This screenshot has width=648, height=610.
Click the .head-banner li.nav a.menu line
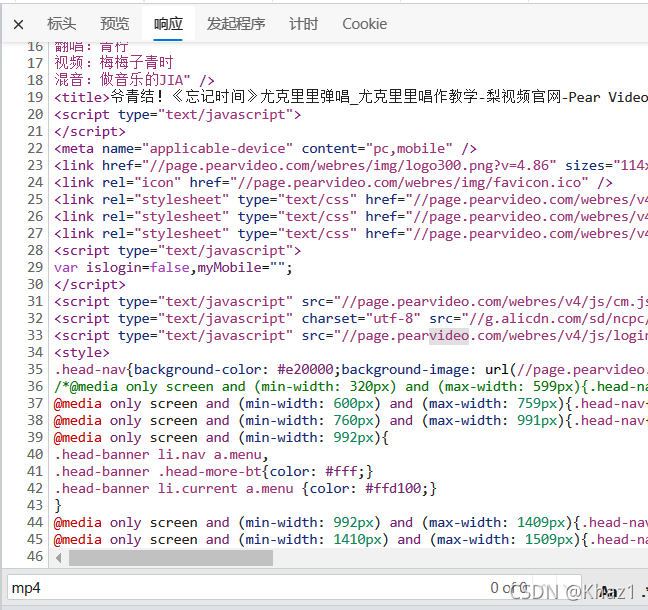[162, 455]
